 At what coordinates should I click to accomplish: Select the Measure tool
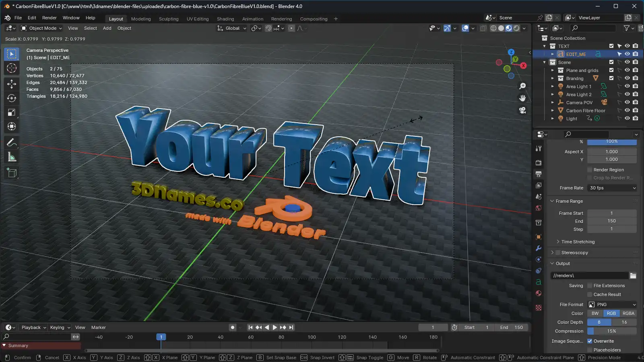tap(12, 157)
